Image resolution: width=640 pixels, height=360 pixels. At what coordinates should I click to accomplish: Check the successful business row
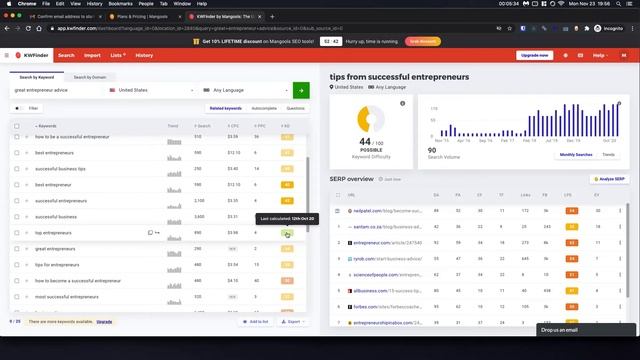[x=17, y=217]
